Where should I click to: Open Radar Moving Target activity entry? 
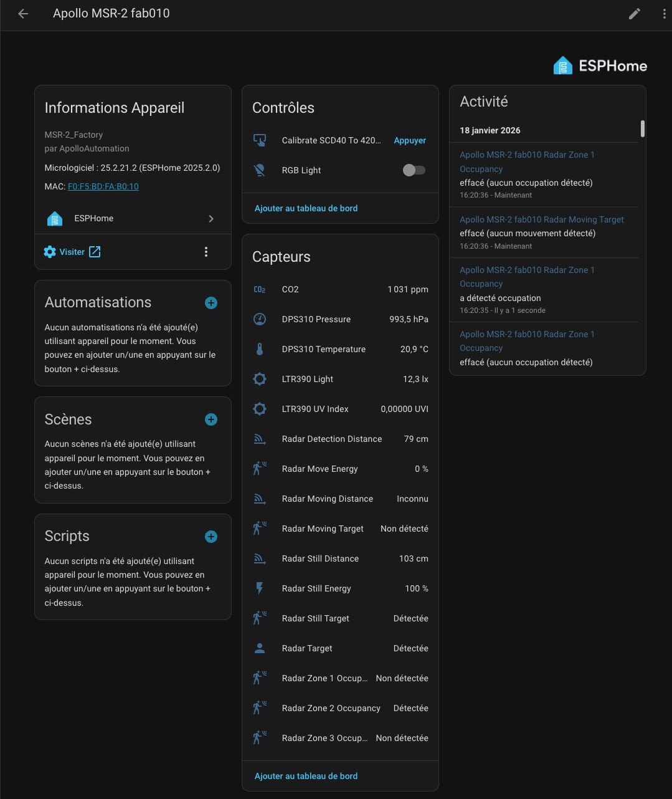click(x=541, y=219)
